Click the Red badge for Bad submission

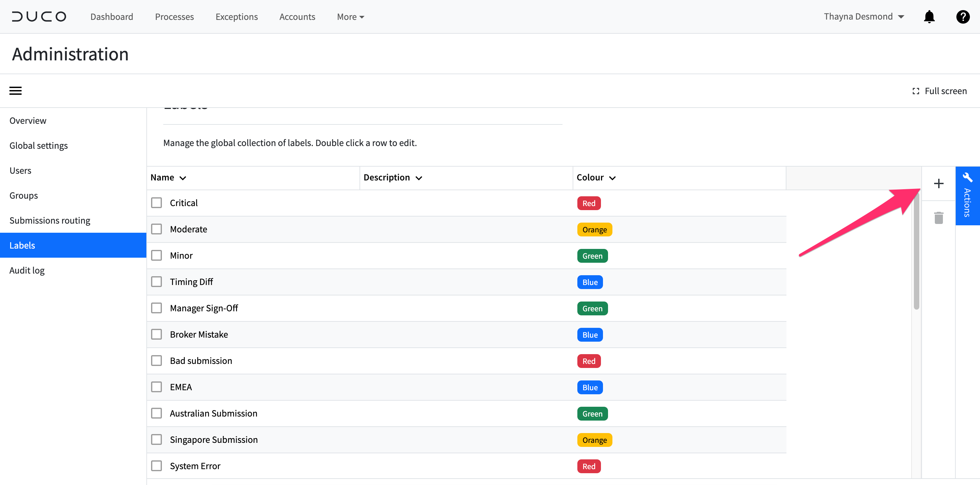588,361
